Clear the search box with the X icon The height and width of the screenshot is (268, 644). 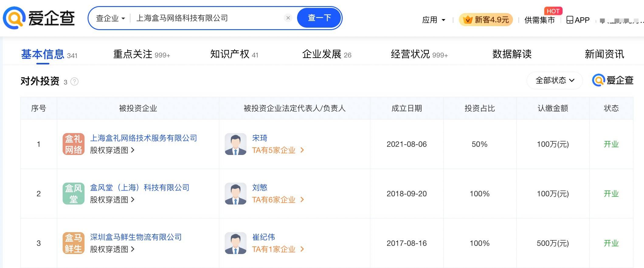point(288,18)
